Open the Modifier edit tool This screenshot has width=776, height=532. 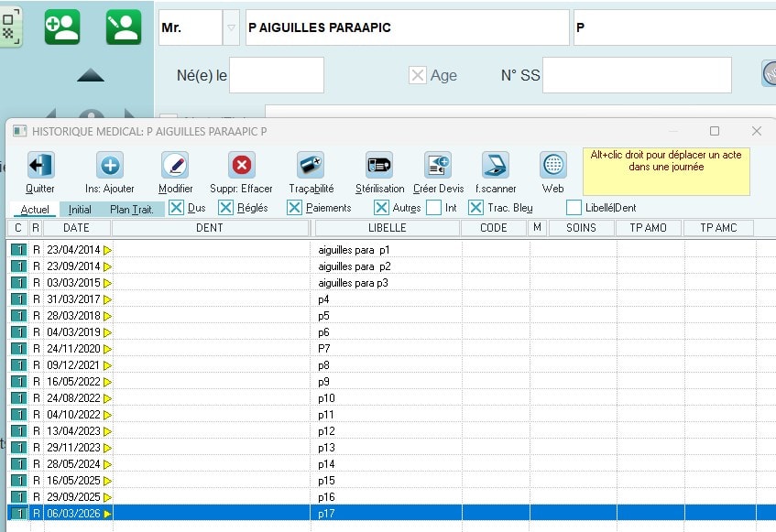175,165
